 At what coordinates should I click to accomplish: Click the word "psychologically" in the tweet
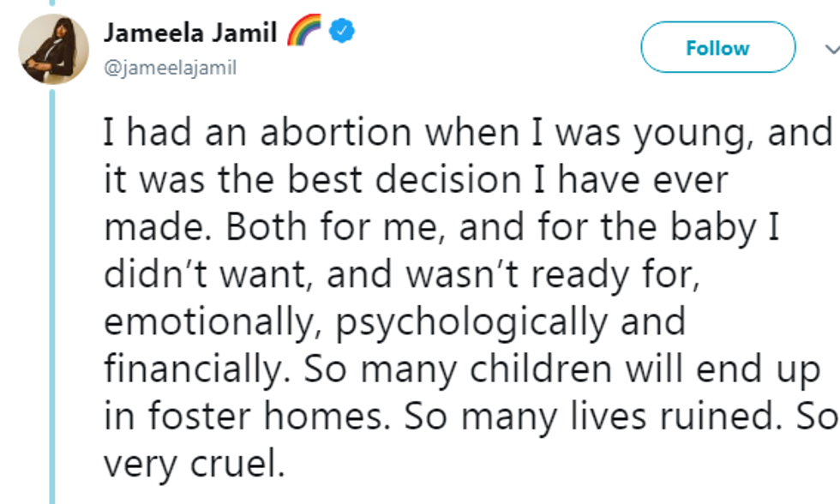(495, 323)
